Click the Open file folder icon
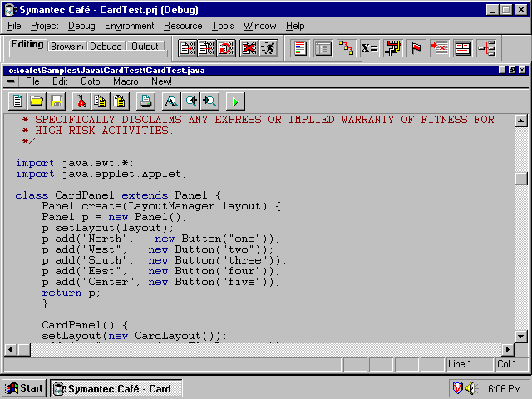Image resolution: width=532 pixels, height=399 pixels. pyautogui.click(x=37, y=101)
